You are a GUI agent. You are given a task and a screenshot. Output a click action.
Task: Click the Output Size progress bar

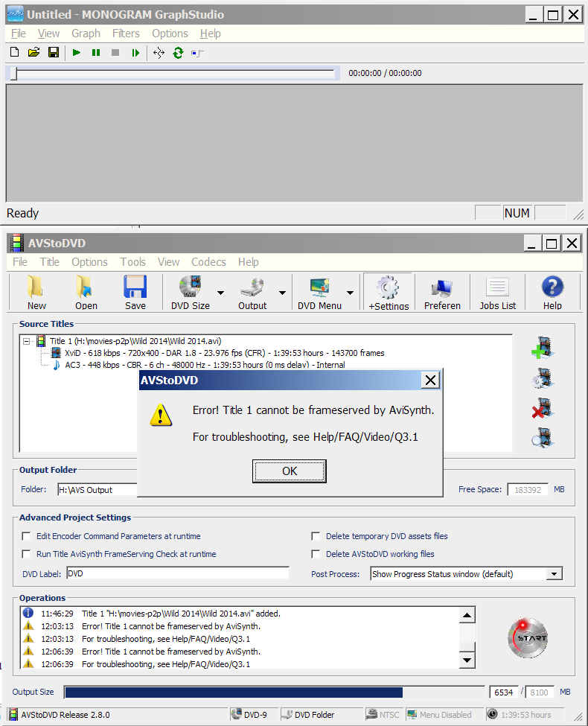[x=274, y=692]
